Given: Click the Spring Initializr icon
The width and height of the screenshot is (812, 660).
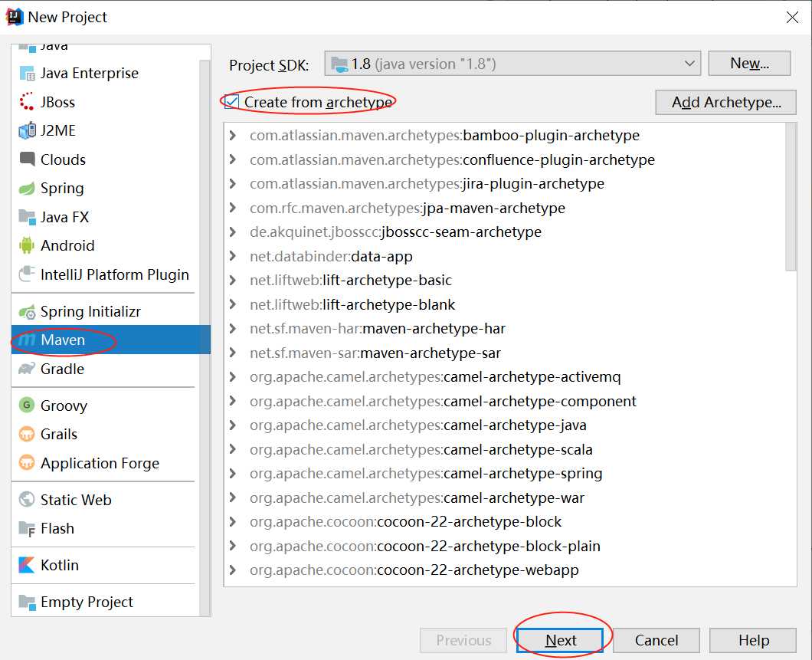Looking at the screenshot, I should pos(27,311).
